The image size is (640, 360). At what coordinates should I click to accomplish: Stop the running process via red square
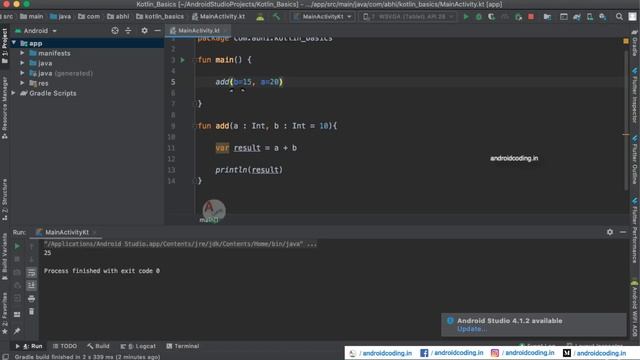click(x=531, y=17)
